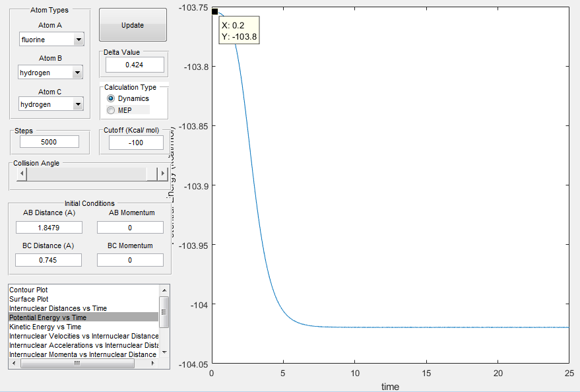Click the Collision Angle right arrow
The width and height of the screenshot is (580, 392).
[x=163, y=174]
